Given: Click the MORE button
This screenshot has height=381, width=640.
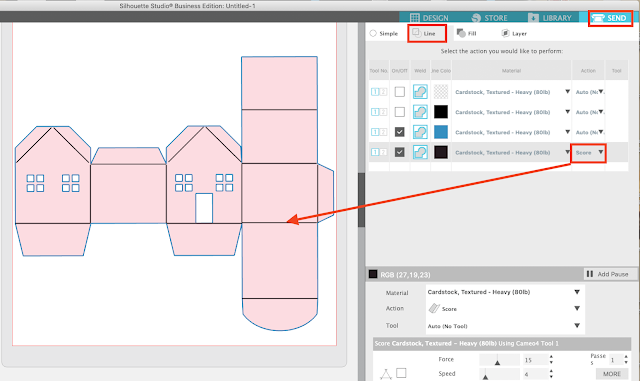Looking at the screenshot, I should (x=612, y=374).
